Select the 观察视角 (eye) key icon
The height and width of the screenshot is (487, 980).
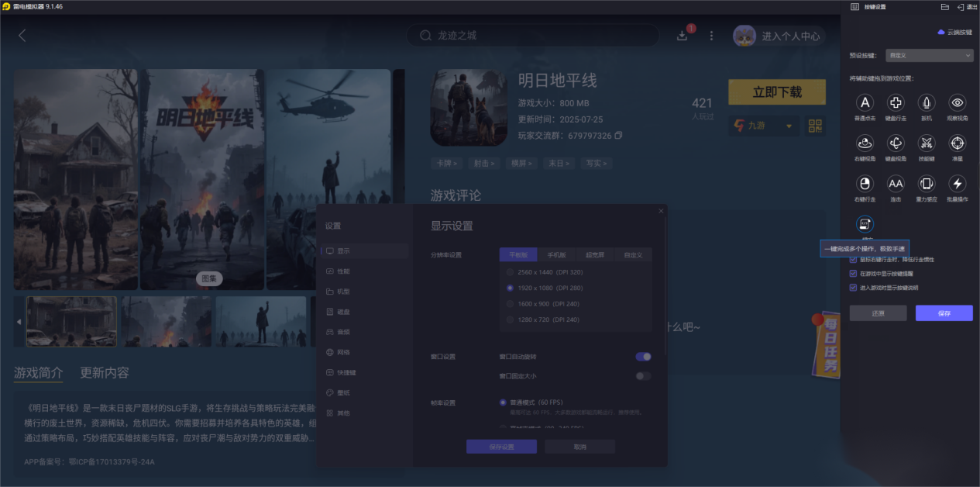958,102
